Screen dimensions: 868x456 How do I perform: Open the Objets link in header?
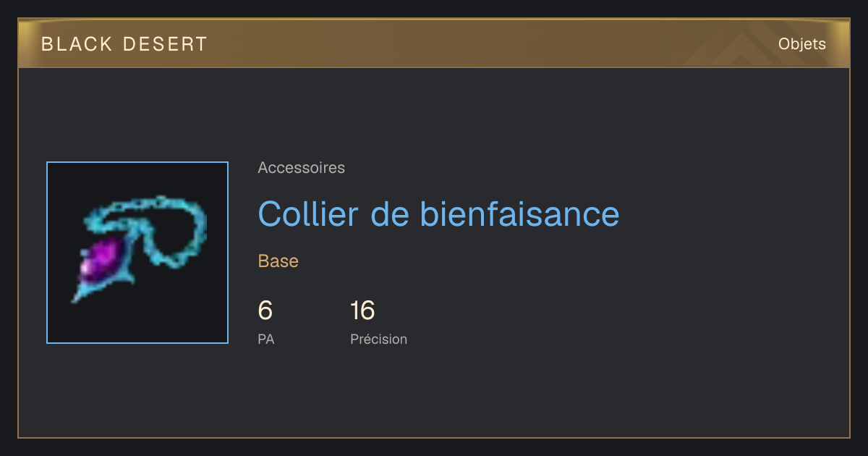[x=802, y=44]
